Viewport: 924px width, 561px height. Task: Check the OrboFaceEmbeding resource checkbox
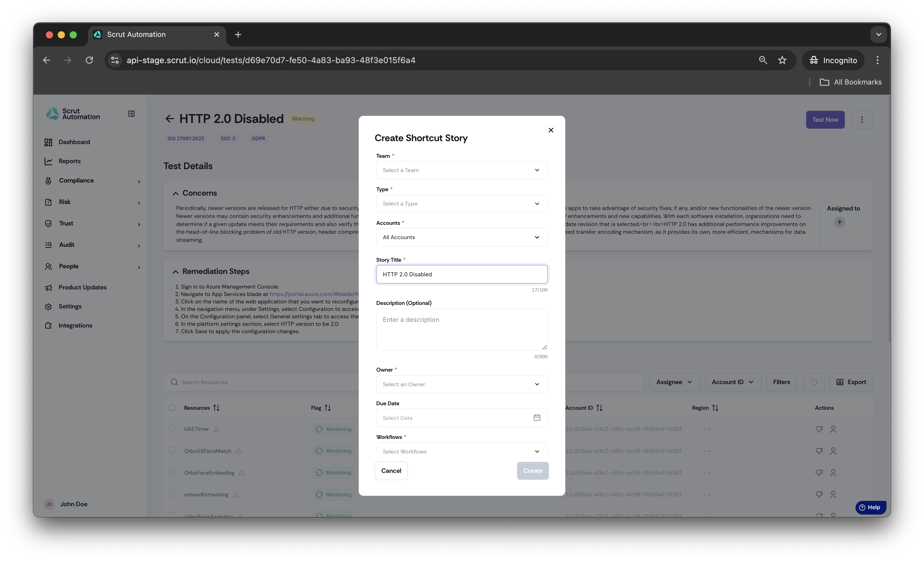click(x=171, y=472)
